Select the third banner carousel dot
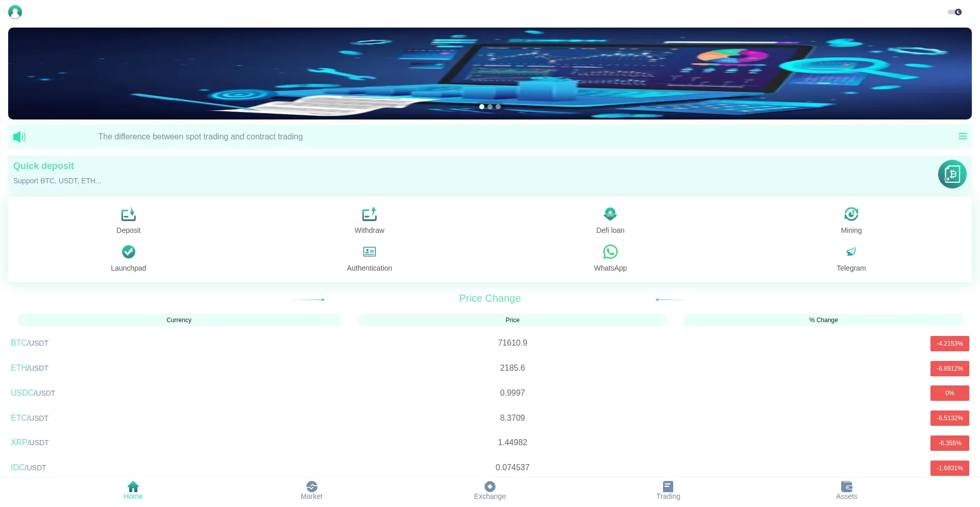 [x=498, y=107]
